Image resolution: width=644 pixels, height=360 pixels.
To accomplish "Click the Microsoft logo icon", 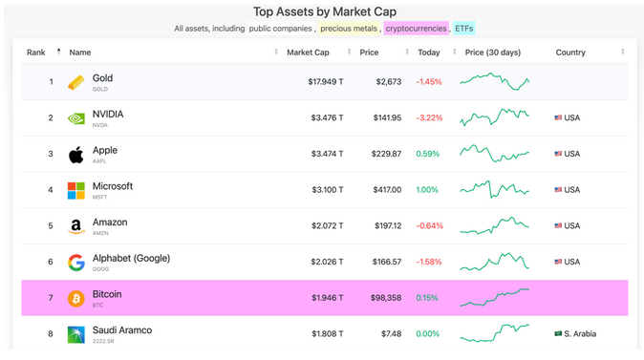I will [x=76, y=190].
